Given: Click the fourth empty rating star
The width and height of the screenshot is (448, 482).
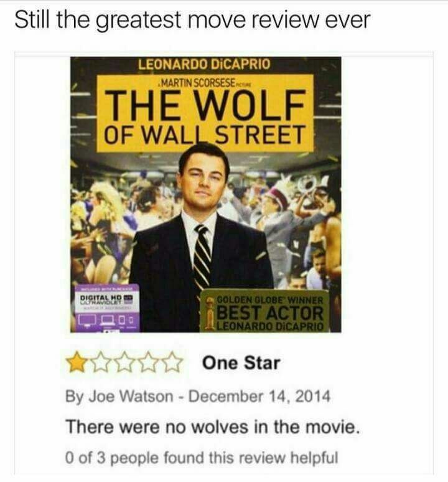Looking at the screenshot, I should [x=149, y=362].
